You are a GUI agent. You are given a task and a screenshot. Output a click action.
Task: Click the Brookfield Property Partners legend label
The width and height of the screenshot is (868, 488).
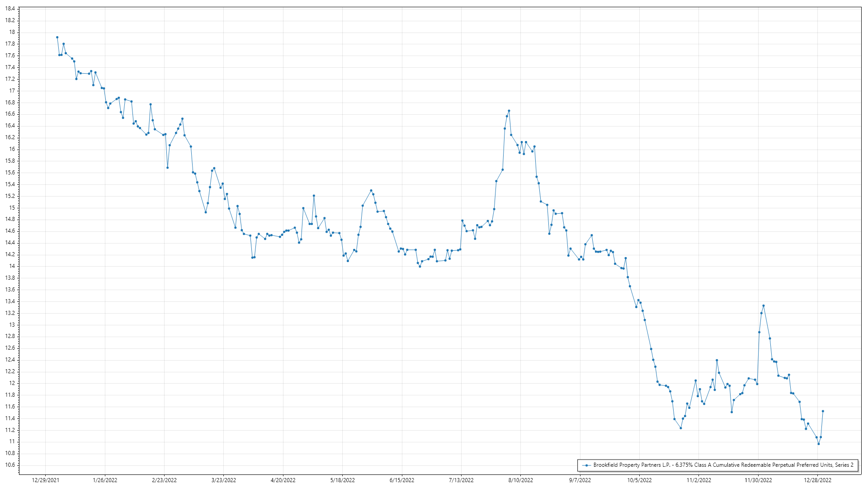tap(723, 465)
